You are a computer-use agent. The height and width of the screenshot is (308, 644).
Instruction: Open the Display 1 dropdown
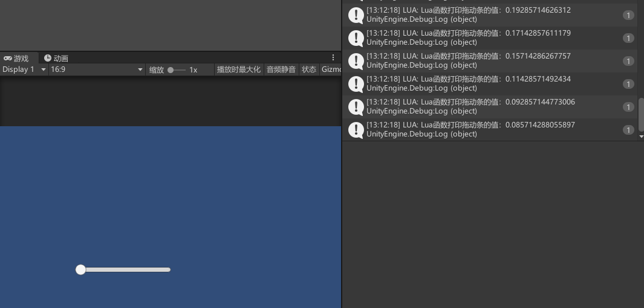(24, 69)
